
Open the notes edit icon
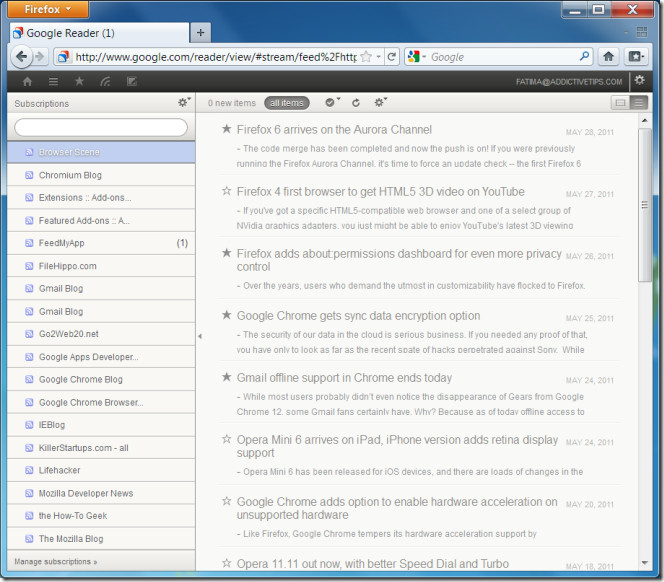click(x=132, y=81)
